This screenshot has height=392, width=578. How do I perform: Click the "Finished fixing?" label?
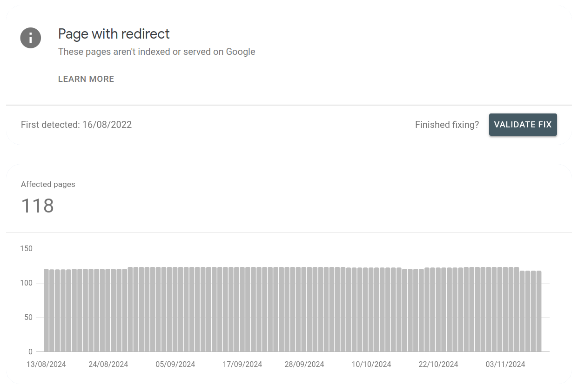click(x=447, y=125)
